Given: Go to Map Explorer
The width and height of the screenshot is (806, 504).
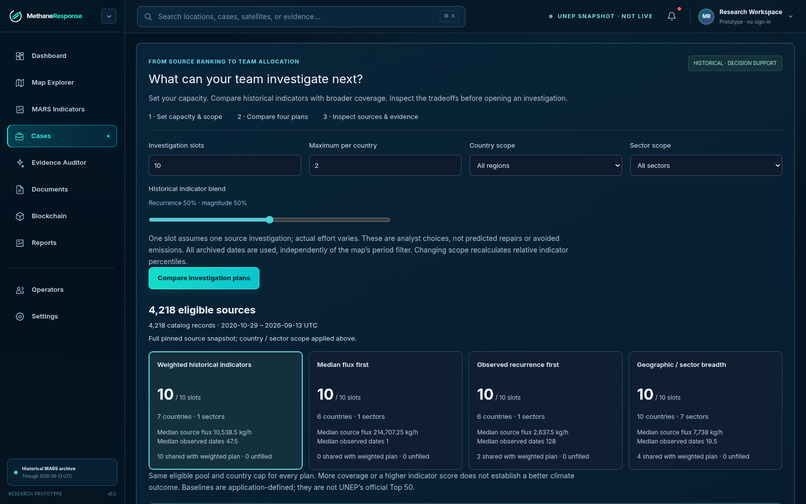Looking at the screenshot, I should pyautogui.click(x=62, y=82).
